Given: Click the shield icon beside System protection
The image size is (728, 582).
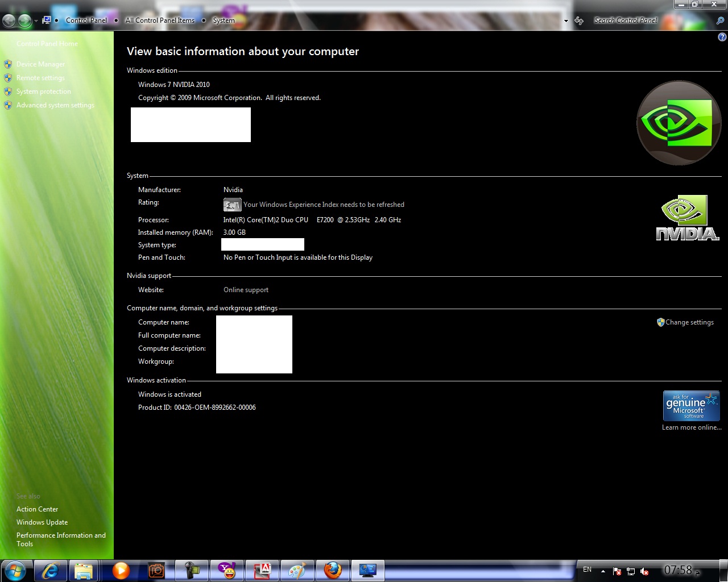Looking at the screenshot, I should (x=8, y=92).
